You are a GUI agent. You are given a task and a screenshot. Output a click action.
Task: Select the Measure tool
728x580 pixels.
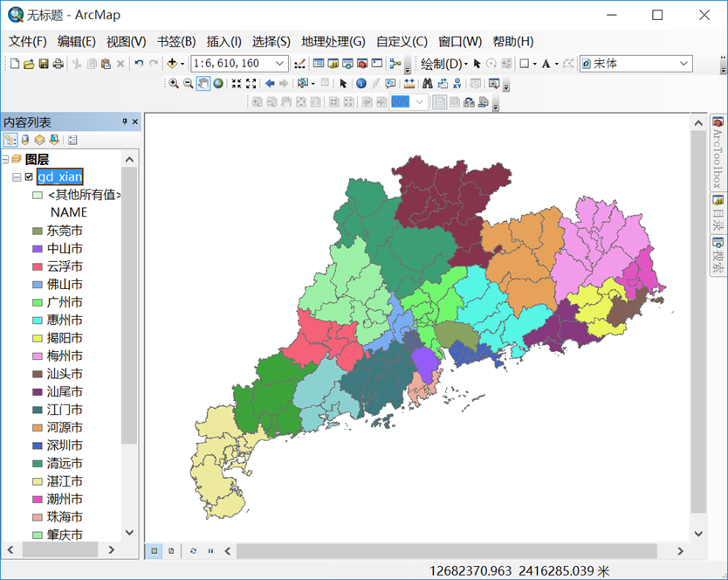409,84
